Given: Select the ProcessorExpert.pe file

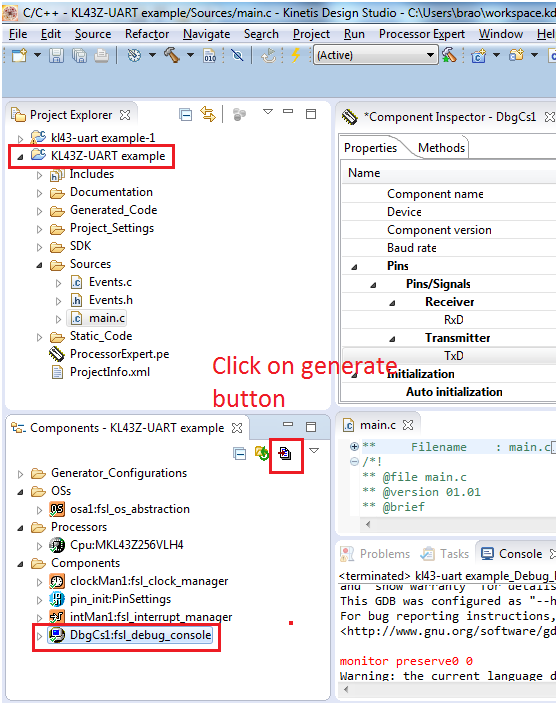Looking at the screenshot, I should tap(108, 354).
